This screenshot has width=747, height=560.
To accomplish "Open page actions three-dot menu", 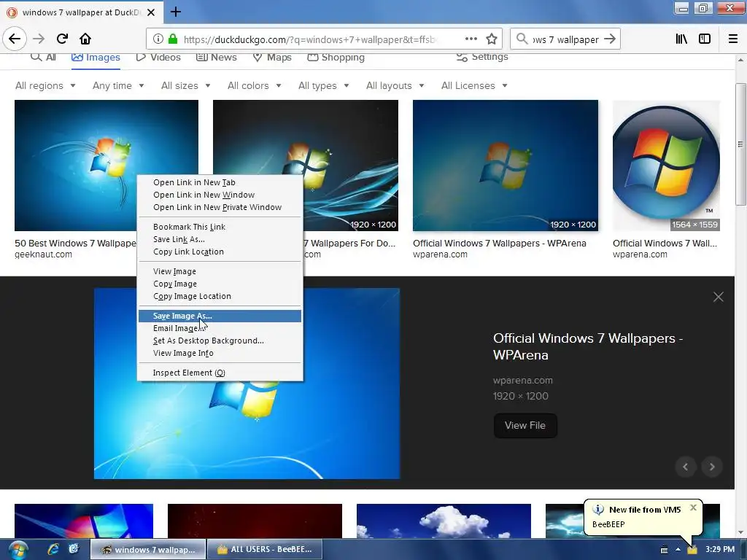I will [471, 39].
